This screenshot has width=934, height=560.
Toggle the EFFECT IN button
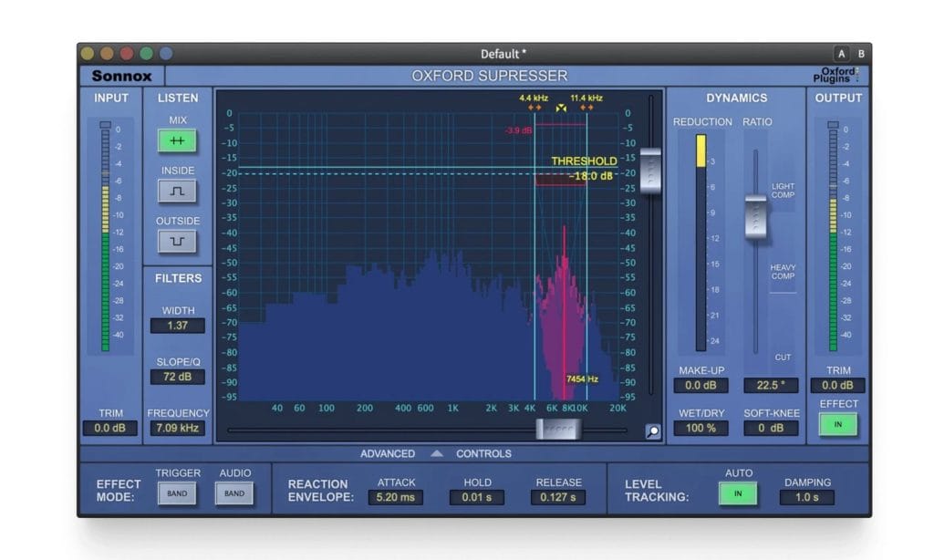coord(837,424)
